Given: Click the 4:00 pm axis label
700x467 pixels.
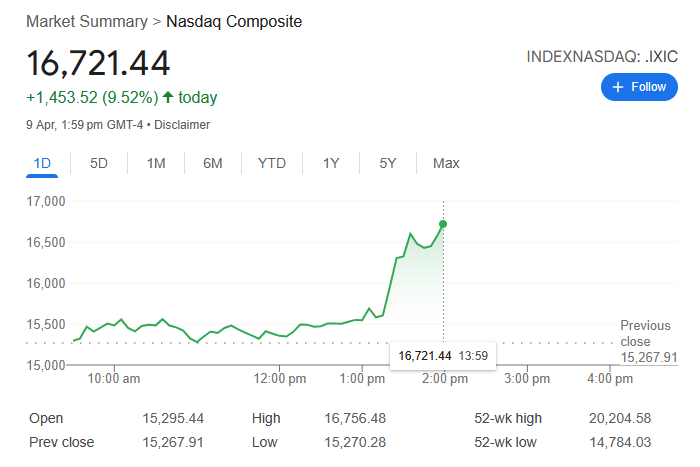Looking at the screenshot, I should point(612,379).
